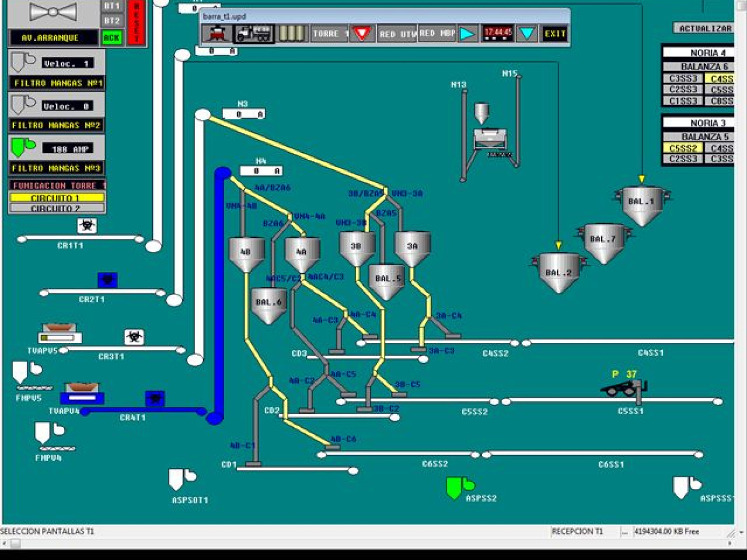
Task: Click the BAL.5 scale hopper
Action: tap(387, 280)
